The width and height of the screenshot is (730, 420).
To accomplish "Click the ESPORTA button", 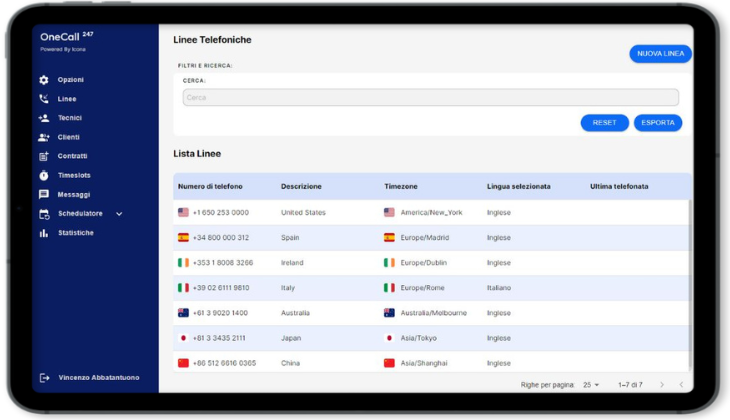I will pos(657,123).
